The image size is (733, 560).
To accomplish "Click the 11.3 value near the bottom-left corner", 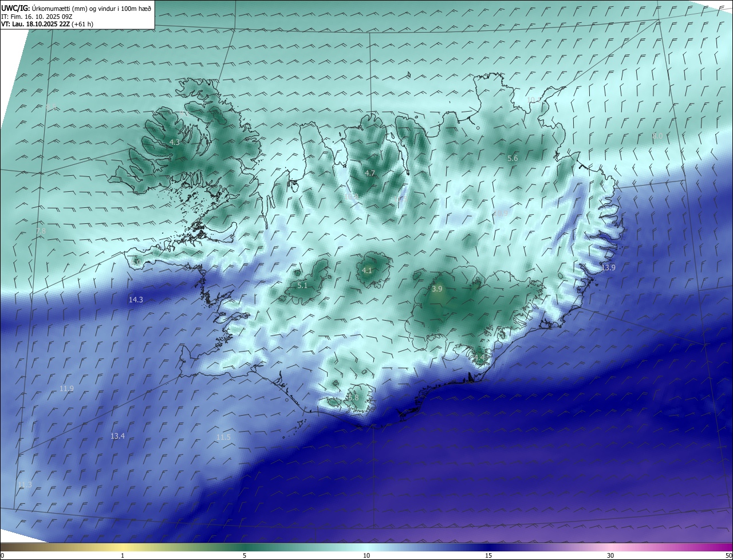I will 25,485.
